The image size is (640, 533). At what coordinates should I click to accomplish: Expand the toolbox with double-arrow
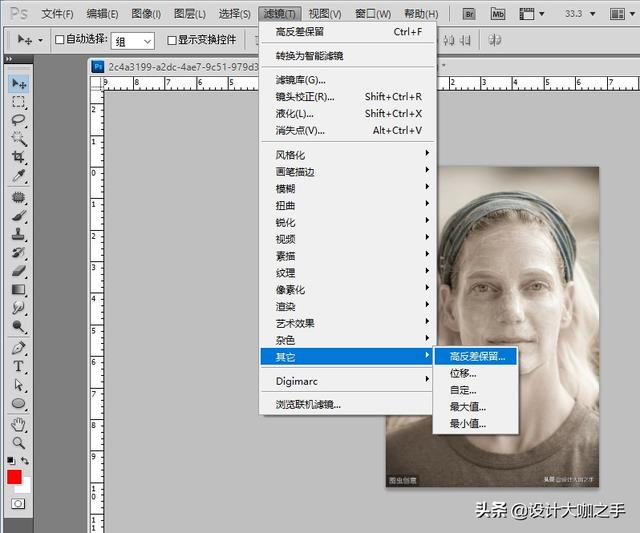coord(9,60)
